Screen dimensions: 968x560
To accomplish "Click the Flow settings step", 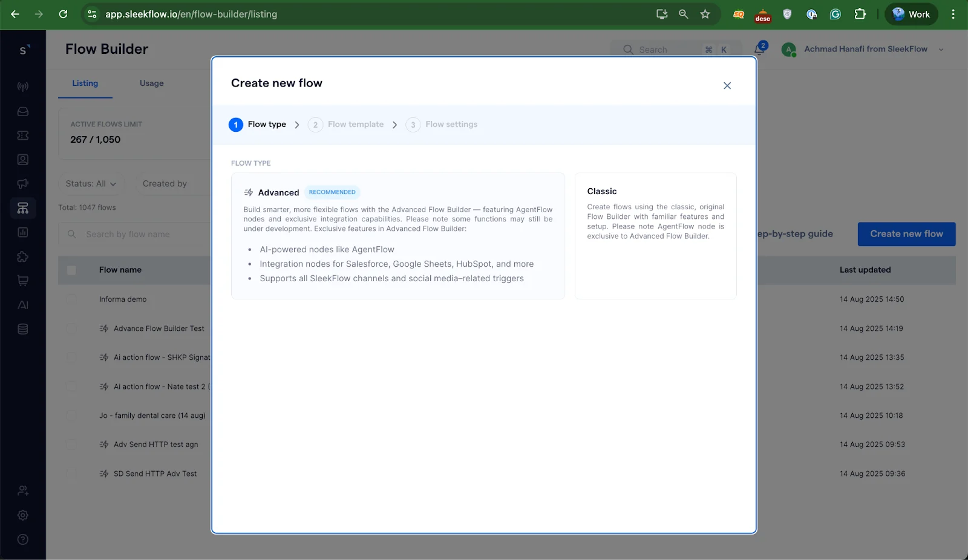I will click(442, 125).
